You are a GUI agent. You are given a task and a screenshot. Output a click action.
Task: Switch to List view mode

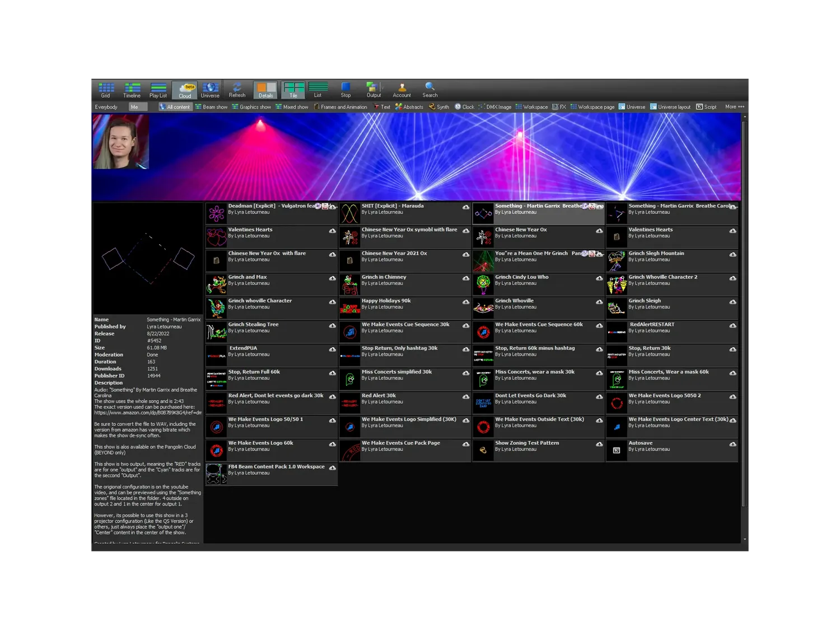(318, 90)
